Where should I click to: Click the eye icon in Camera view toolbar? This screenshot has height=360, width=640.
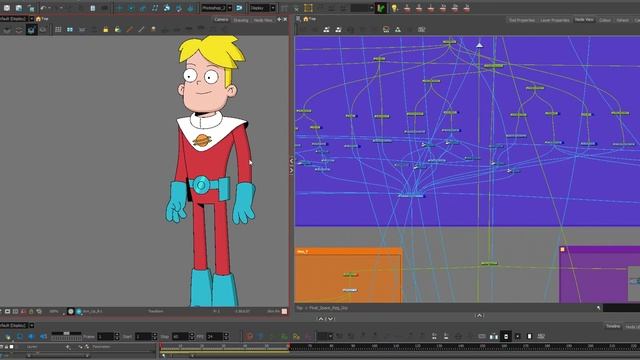tap(42, 29)
